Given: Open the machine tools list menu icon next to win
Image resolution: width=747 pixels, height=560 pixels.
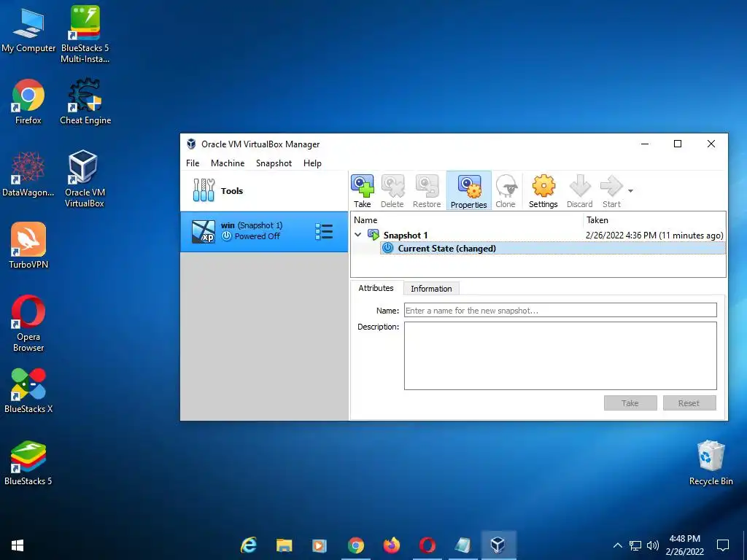Looking at the screenshot, I should tap(324, 231).
